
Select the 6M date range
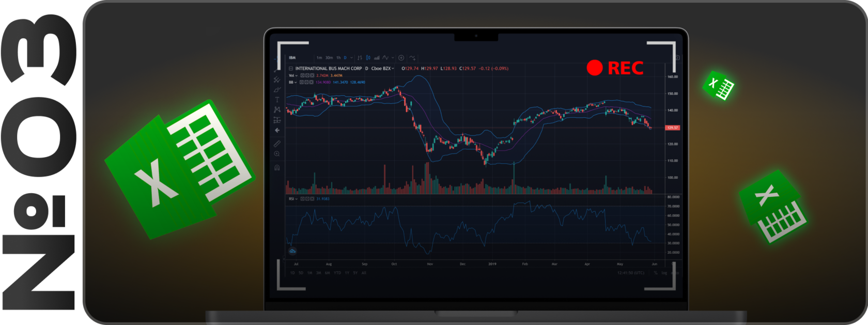click(327, 273)
